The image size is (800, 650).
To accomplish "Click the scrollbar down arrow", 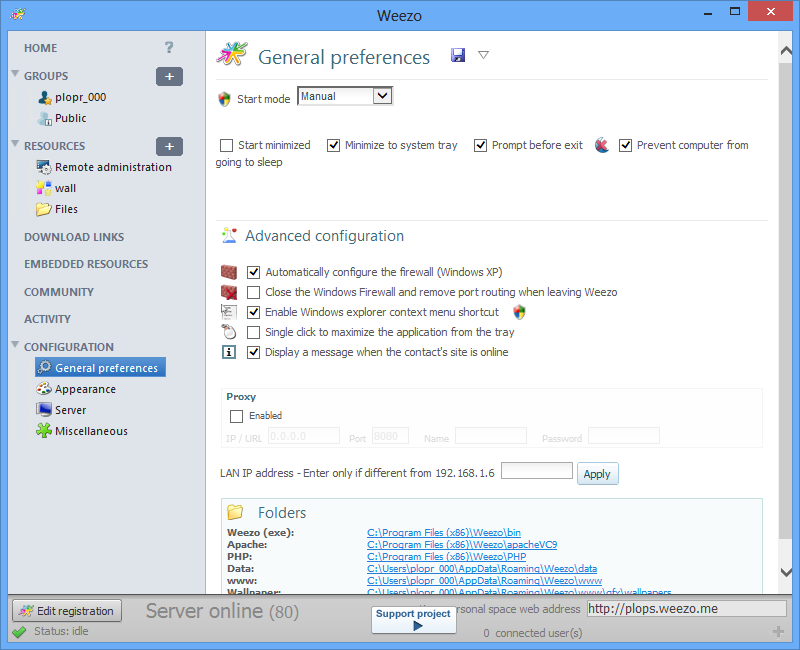I will point(786,572).
